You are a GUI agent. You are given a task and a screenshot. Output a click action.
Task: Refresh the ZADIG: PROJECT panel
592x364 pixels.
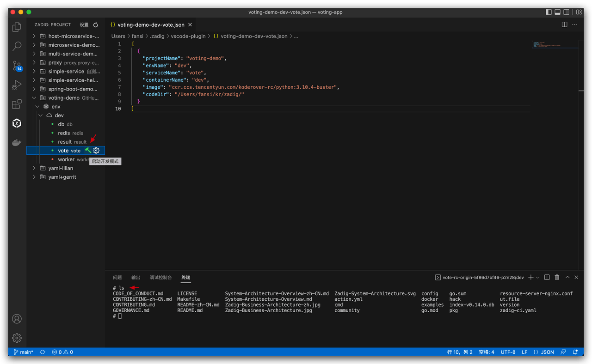[96, 24]
